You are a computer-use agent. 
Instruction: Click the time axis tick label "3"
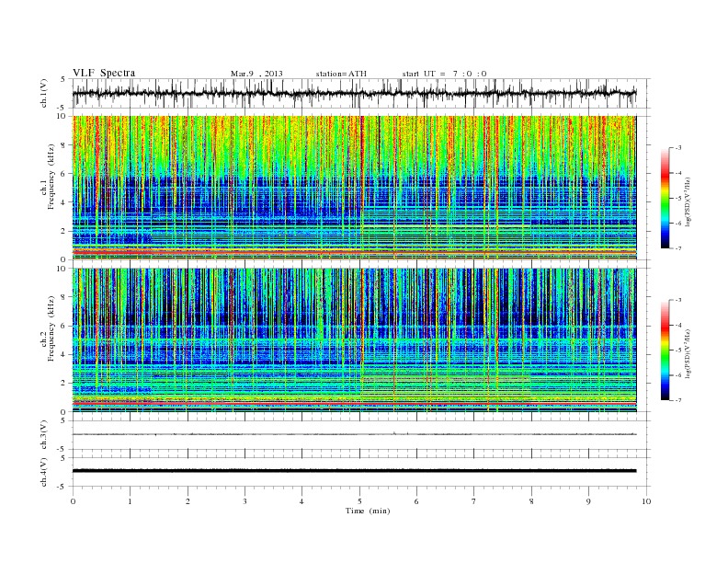tap(245, 501)
